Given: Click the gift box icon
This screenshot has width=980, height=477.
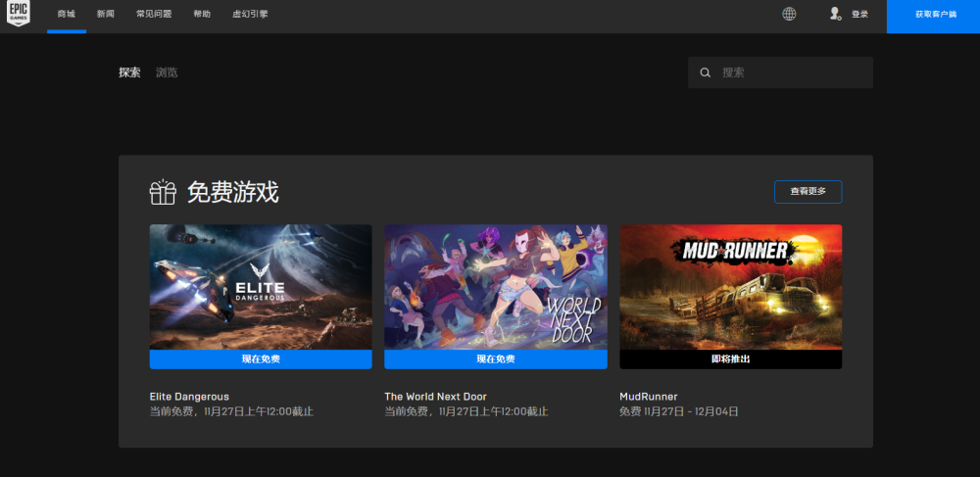Looking at the screenshot, I should click(163, 192).
